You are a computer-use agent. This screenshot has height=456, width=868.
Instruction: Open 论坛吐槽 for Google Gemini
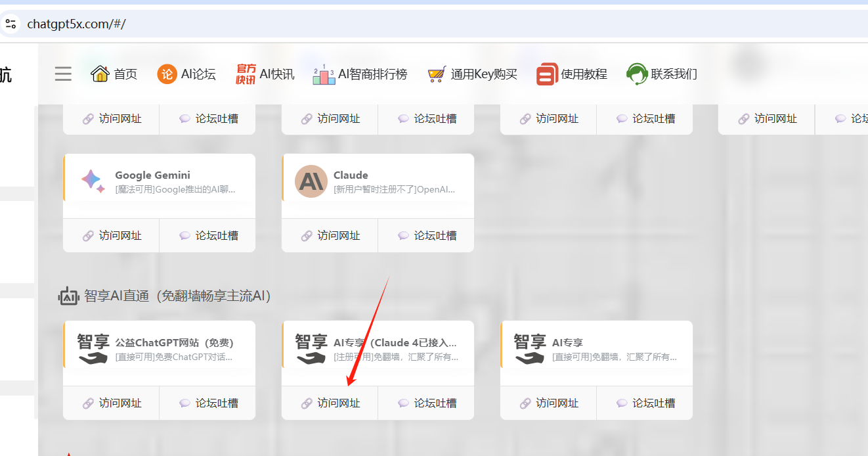[x=207, y=235]
